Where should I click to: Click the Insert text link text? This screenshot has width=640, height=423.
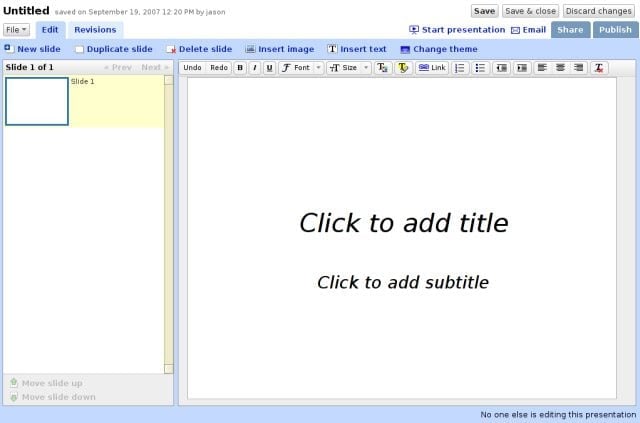(x=363, y=49)
